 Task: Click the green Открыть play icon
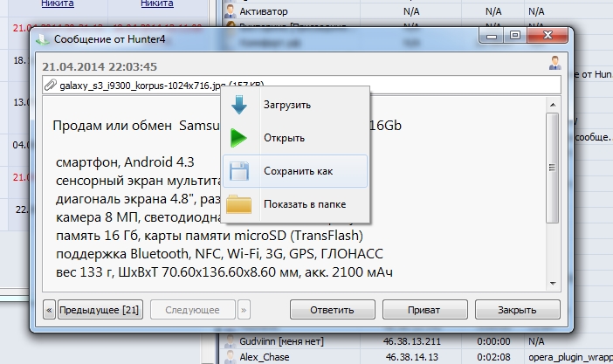point(239,138)
